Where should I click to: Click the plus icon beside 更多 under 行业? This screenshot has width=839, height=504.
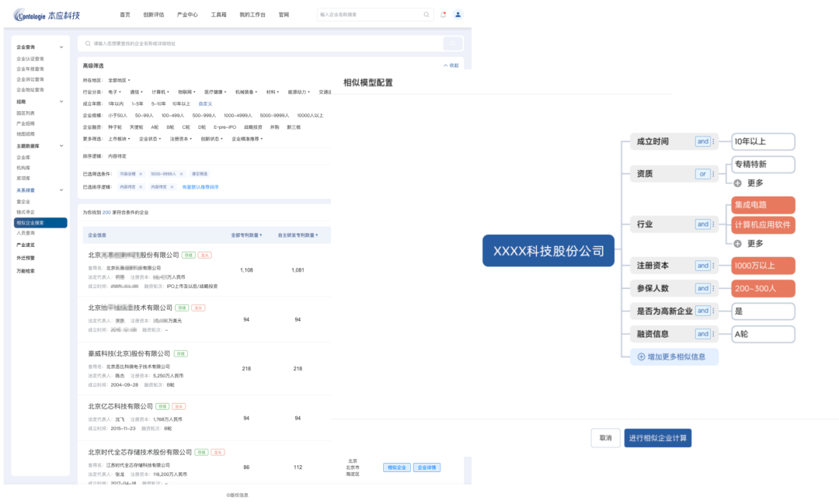pyautogui.click(x=738, y=243)
